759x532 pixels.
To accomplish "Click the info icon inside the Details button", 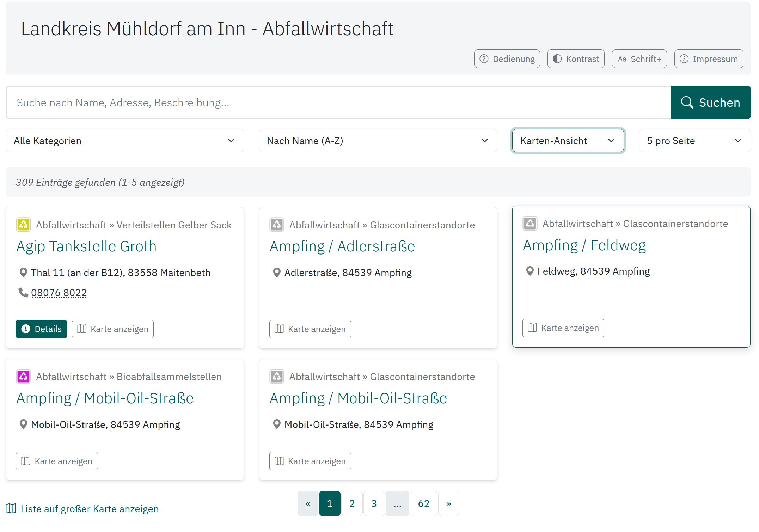I will [25, 329].
